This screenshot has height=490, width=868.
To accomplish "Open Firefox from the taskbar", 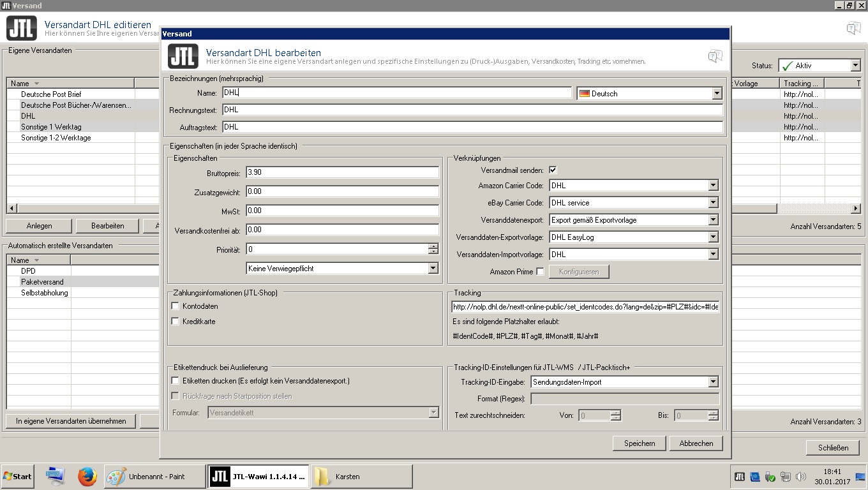I will (87, 477).
